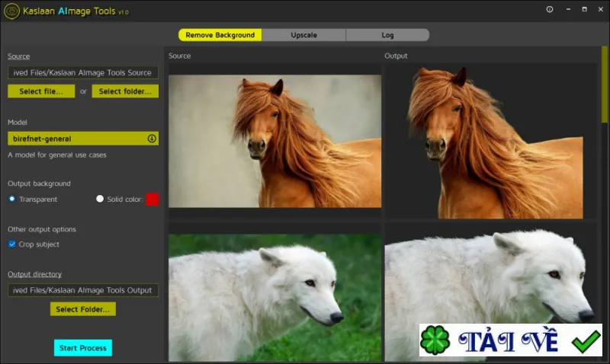
Task: Maximize the application window
Action: [584, 9]
